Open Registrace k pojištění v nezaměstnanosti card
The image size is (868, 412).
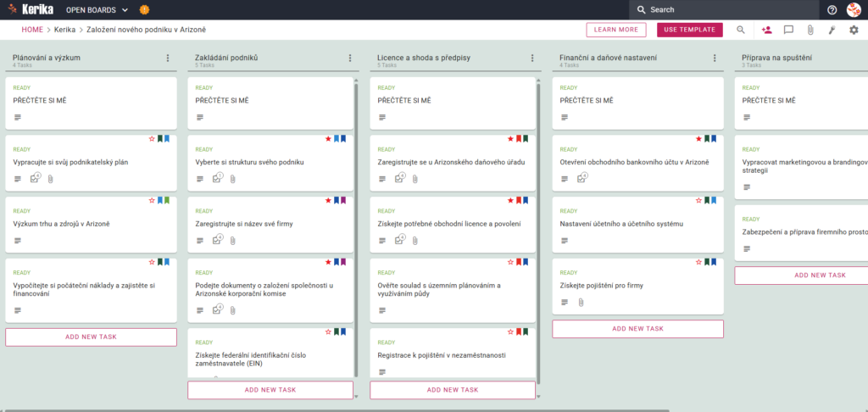453,353
